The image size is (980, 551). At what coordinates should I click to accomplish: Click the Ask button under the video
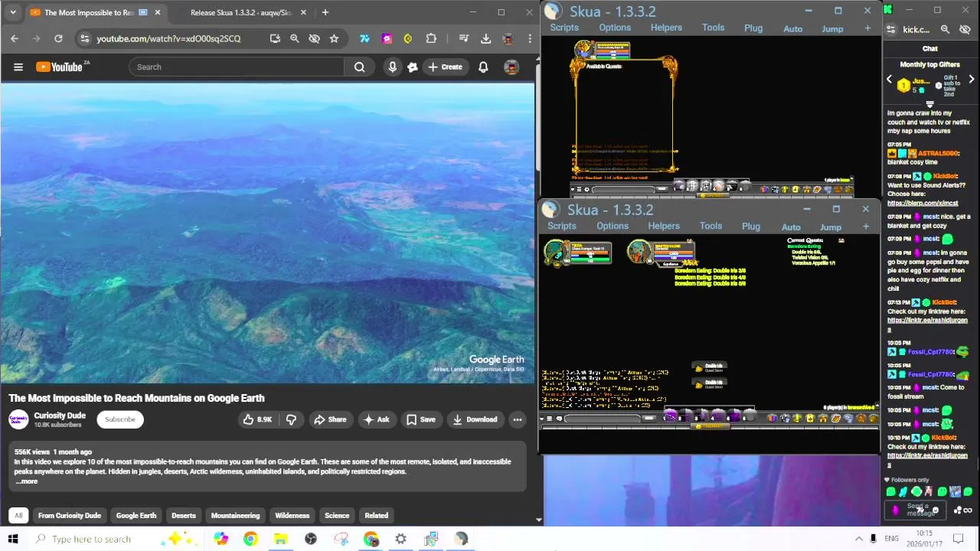pyautogui.click(x=377, y=419)
